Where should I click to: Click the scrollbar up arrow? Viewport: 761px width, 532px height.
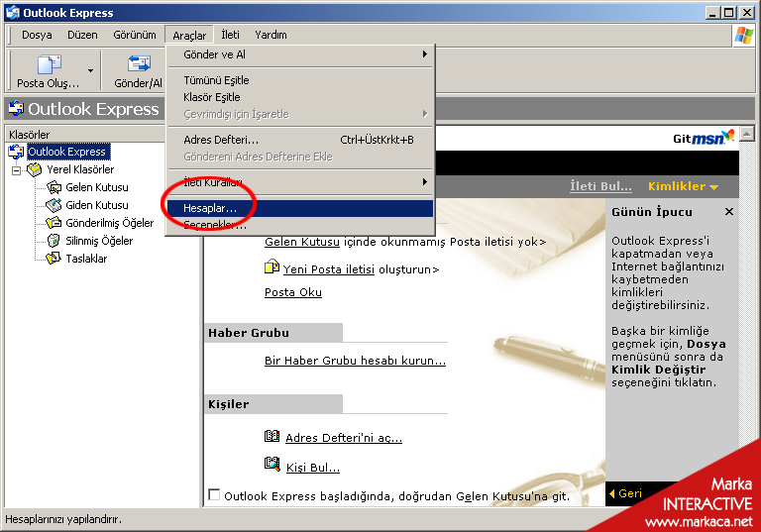[747, 134]
